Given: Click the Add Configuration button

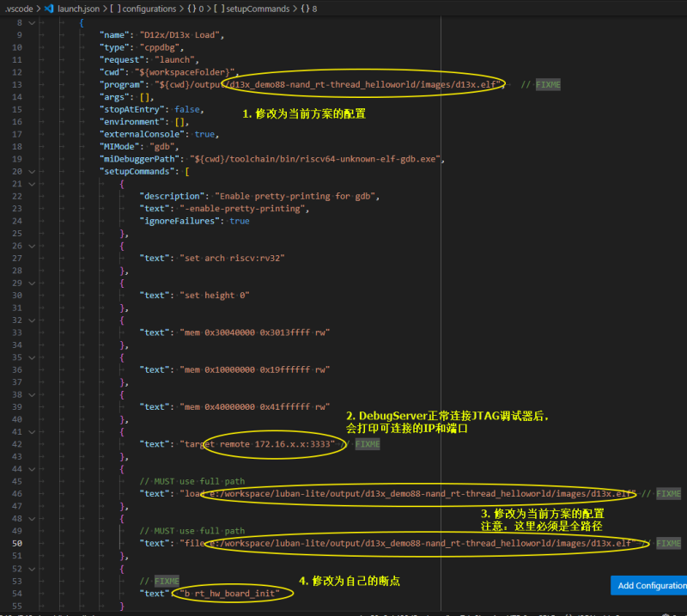Looking at the screenshot, I should click(649, 585).
